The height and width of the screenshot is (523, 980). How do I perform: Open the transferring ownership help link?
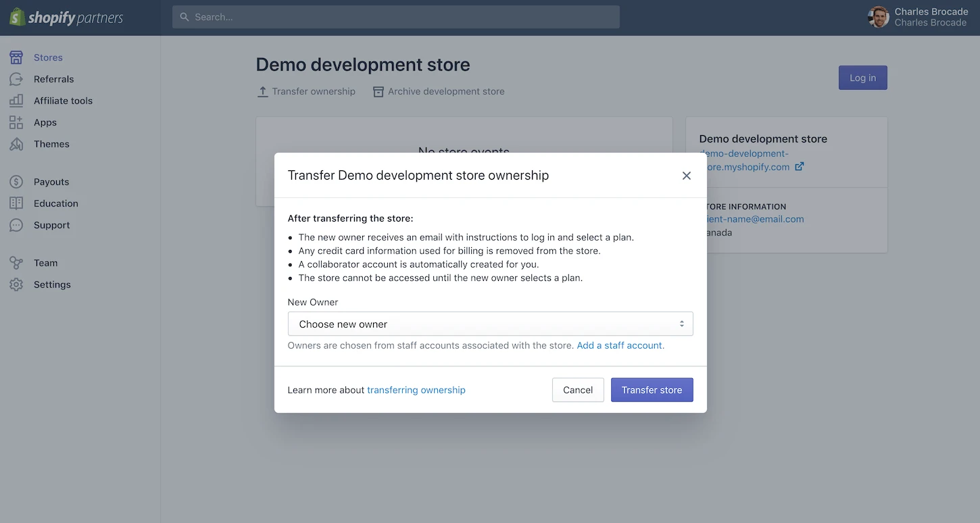coord(416,390)
